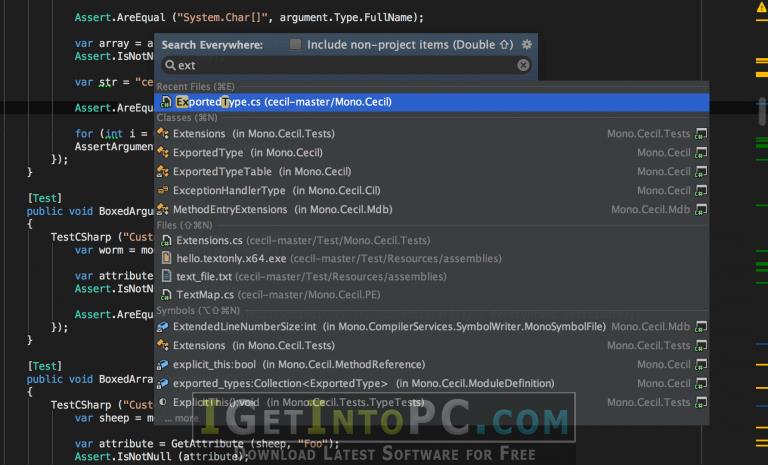Open the Search Everywhere settings gear

pos(527,45)
